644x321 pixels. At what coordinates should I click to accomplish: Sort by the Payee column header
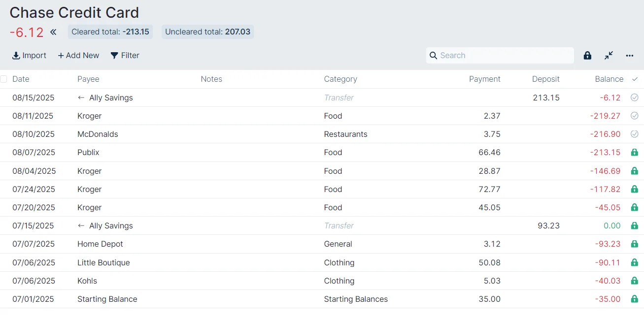[x=88, y=79]
